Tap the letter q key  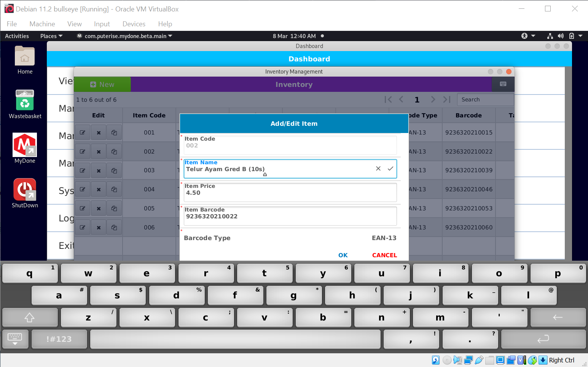click(30, 273)
